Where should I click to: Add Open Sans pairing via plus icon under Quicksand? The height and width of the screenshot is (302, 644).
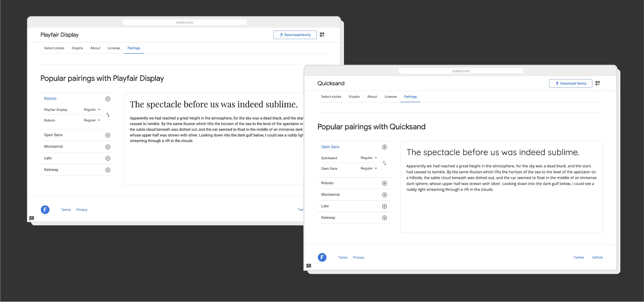tap(385, 147)
